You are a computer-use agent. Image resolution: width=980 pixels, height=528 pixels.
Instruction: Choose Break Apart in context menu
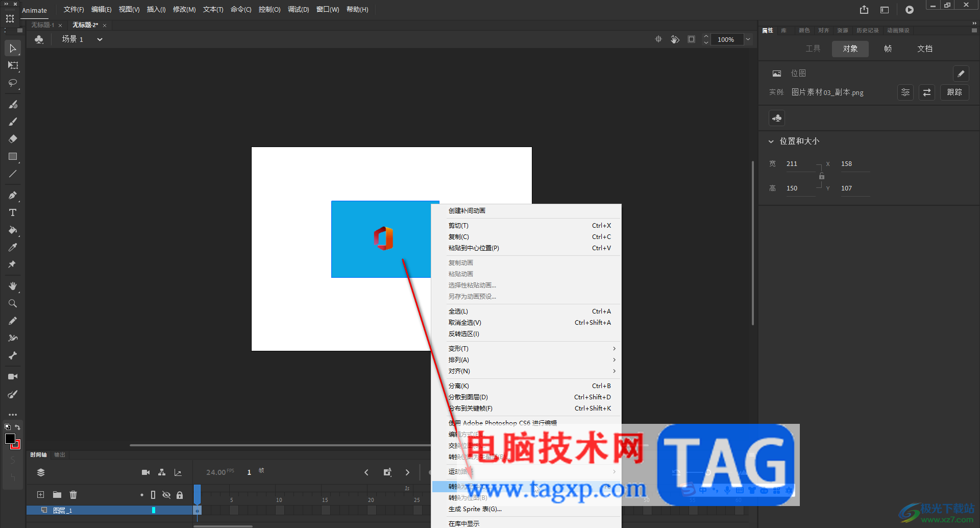coord(526,386)
